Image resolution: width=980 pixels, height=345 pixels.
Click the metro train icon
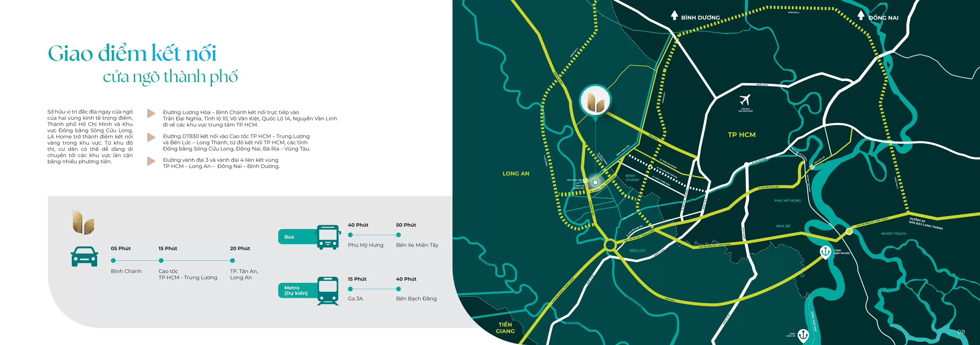coord(328,291)
